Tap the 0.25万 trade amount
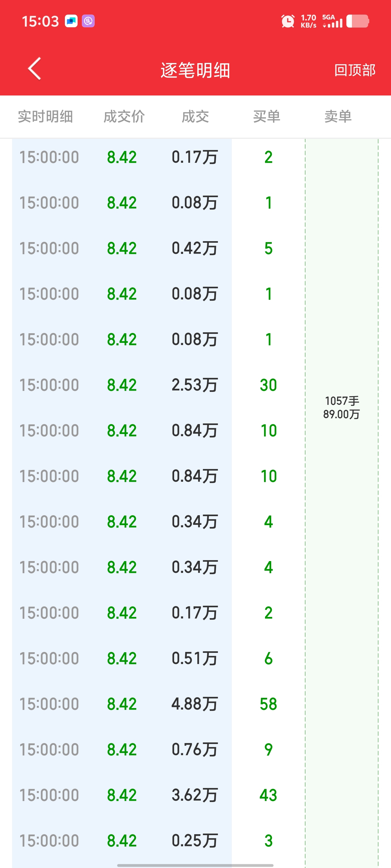 194,841
